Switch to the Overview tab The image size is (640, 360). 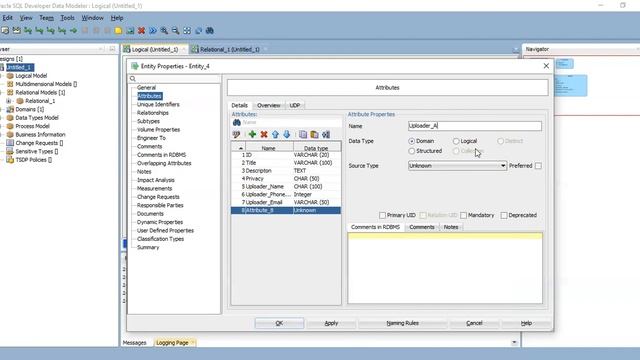click(x=269, y=105)
